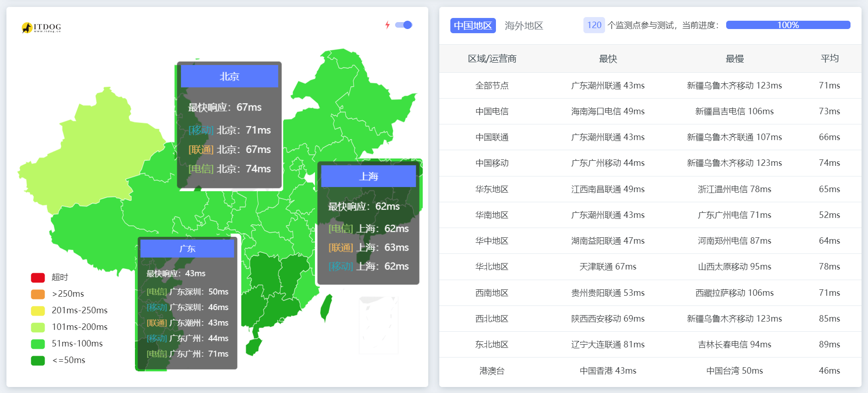Select the 北京 tooltip header
Image resolution: width=868 pixels, height=393 pixels.
[x=229, y=76]
